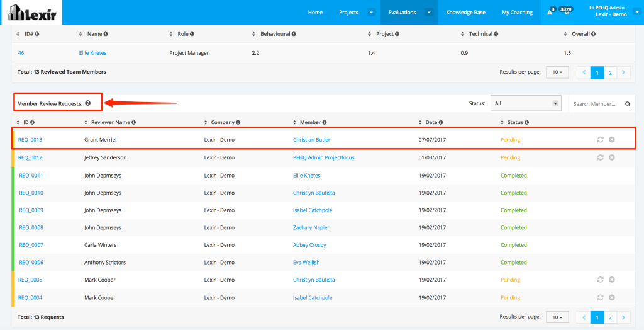Viewport: 644px width, 330px height.
Task: Open the PFHQ Admin user menu arrow
Action: point(637,13)
